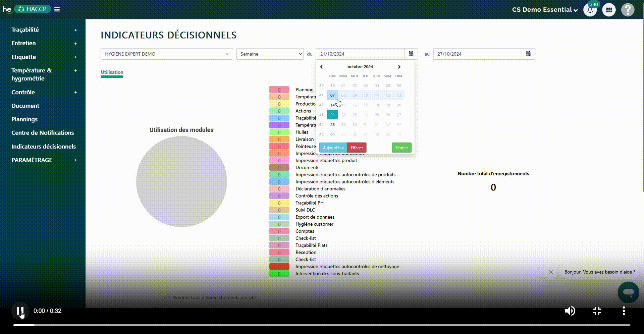The height and width of the screenshot is (334, 644).
Task: Open the start date calendar icon
Action: click(x=411, y=54)
